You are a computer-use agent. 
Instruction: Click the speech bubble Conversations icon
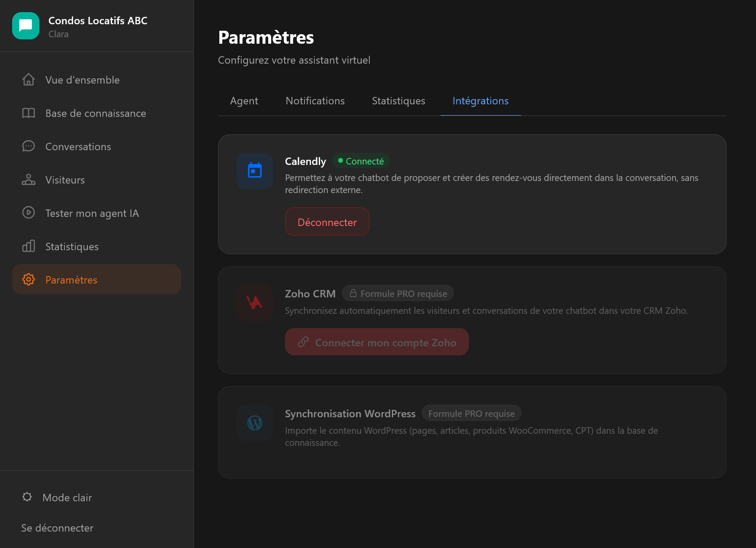pyautogui.click(x=29, y=146)
